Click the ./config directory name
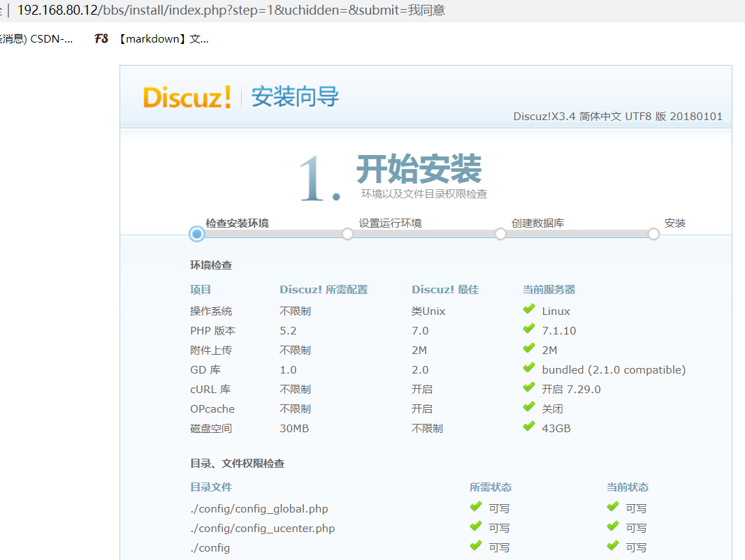Screen dimensions: 745x560 coord(210,547)
